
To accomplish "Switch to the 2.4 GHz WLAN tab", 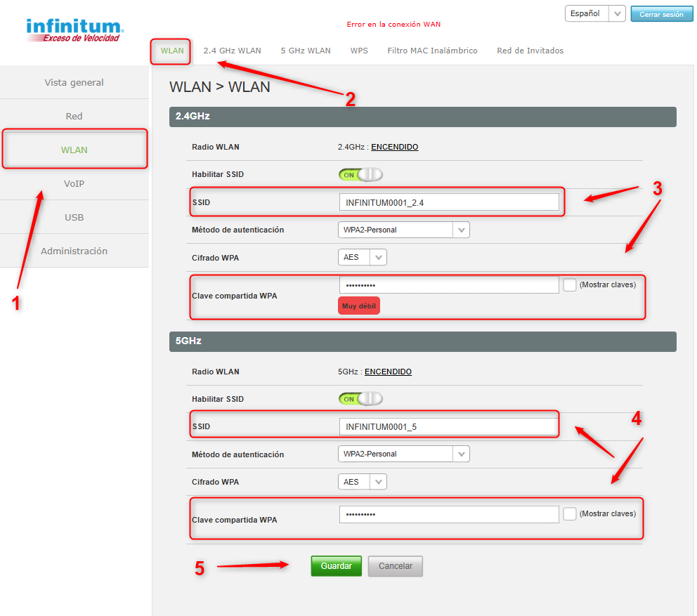I will coord(232,51).
